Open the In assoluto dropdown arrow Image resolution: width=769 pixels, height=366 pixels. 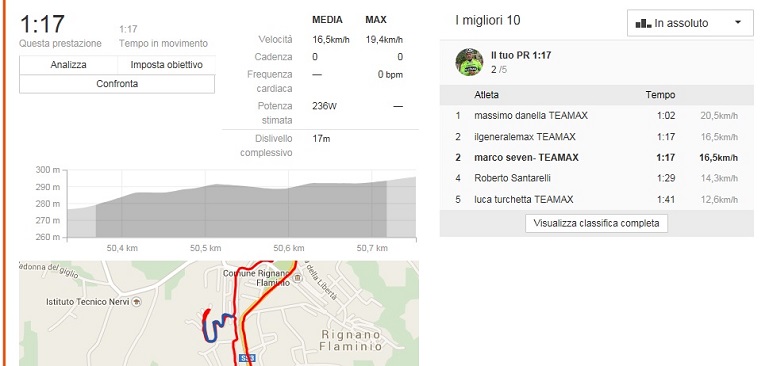coord(738,23)
